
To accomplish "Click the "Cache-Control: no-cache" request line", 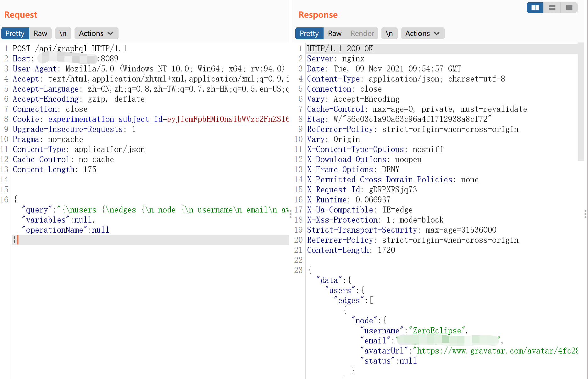I will pos(63,159).
